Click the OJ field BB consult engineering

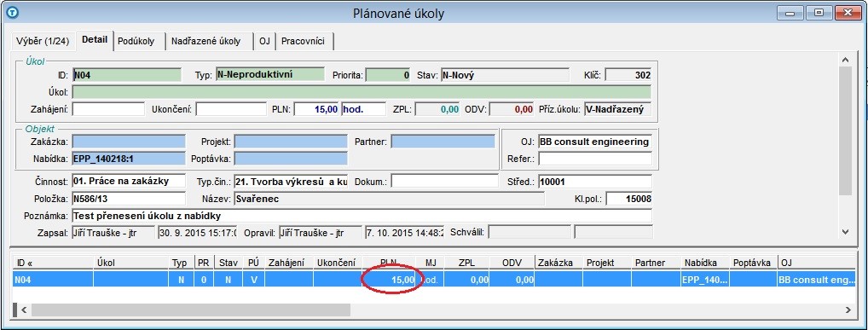tap(595, 142)
